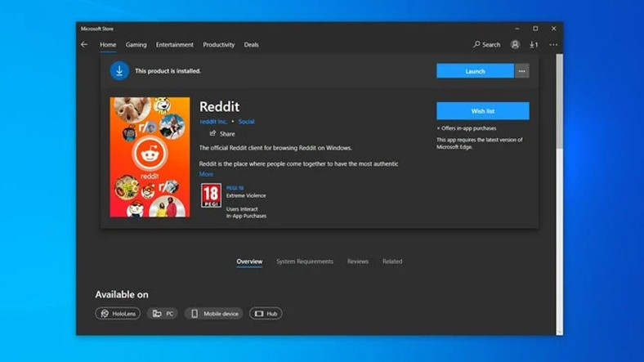Click the PC device chip
This screenshot has width=644, height=362.
[163, 314]
